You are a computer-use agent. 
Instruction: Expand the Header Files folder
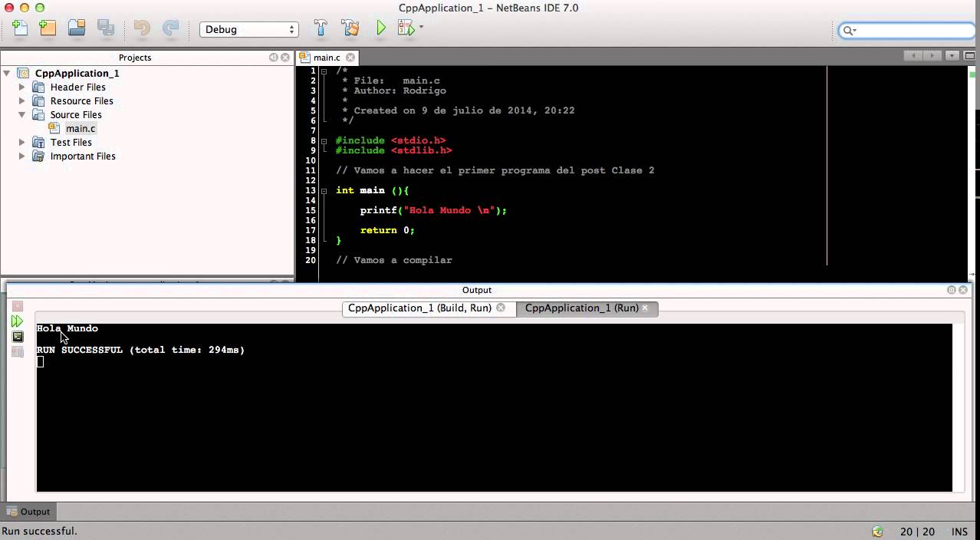21,87
